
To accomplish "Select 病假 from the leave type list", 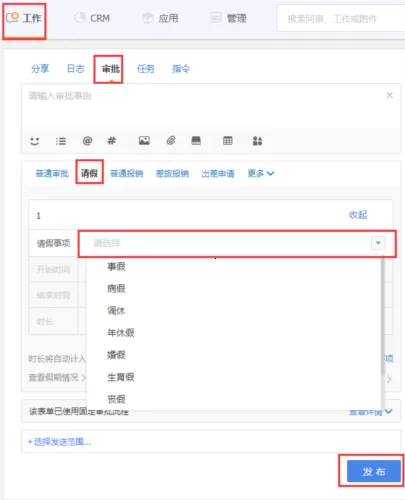I will (x=116, y=288).
